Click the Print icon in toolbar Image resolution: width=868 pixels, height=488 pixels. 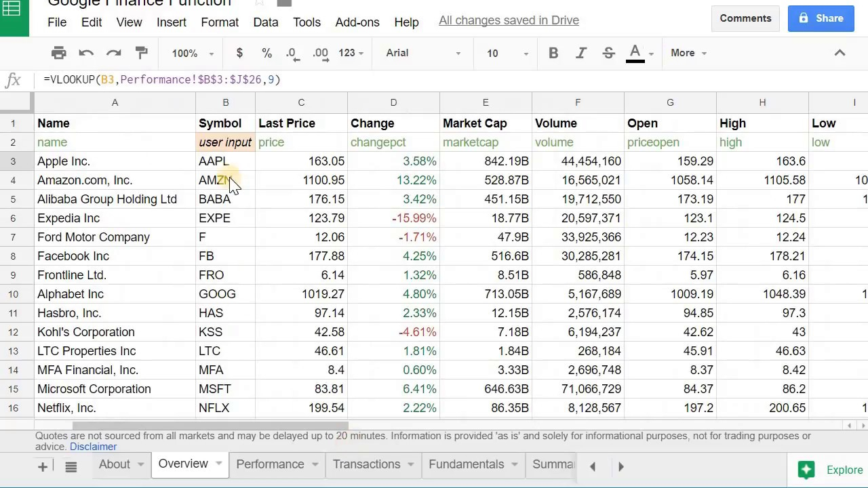coord(59,53)
